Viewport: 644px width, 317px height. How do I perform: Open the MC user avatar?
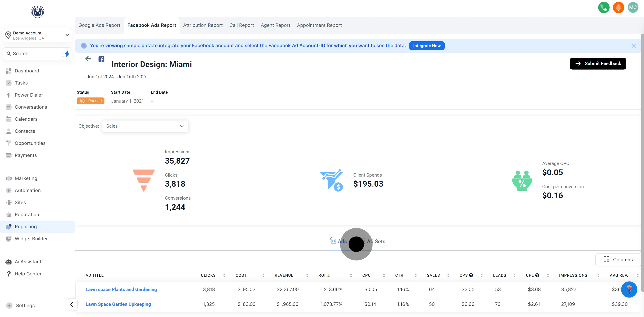tap(633, 8)
